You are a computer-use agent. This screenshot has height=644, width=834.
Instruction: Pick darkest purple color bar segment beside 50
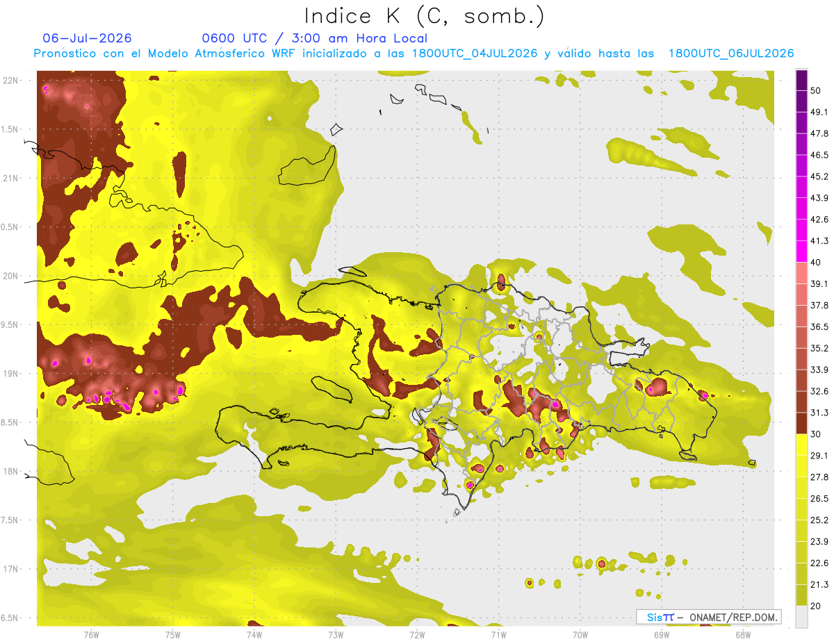802,81
